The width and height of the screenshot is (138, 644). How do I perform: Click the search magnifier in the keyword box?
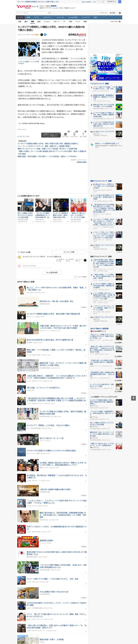tap(49, 13)
